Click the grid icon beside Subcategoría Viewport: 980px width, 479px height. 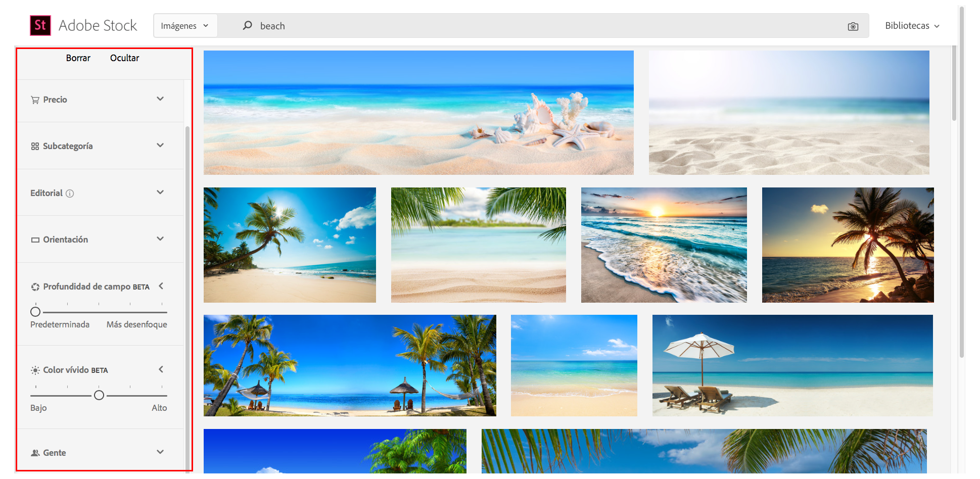click(x=35, y=146)
